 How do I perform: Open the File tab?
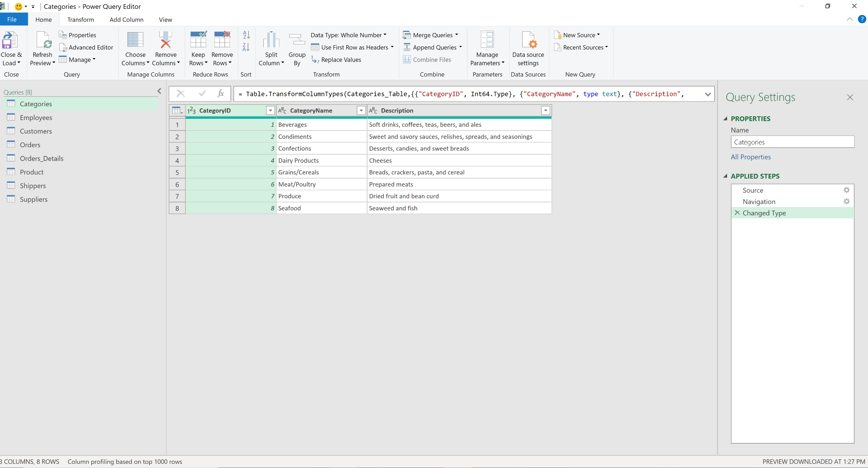(x=12, y=19)
